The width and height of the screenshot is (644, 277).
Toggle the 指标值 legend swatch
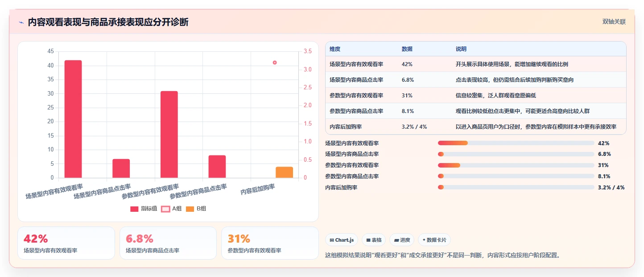pyautogui.click(x=134, y=209)
